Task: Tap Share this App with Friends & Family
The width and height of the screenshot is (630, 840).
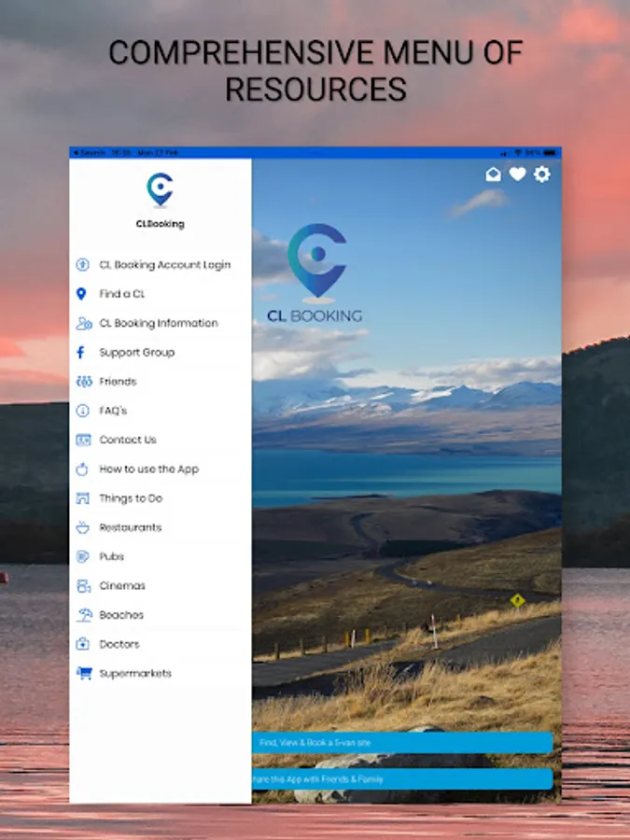Action: [402, 779]
